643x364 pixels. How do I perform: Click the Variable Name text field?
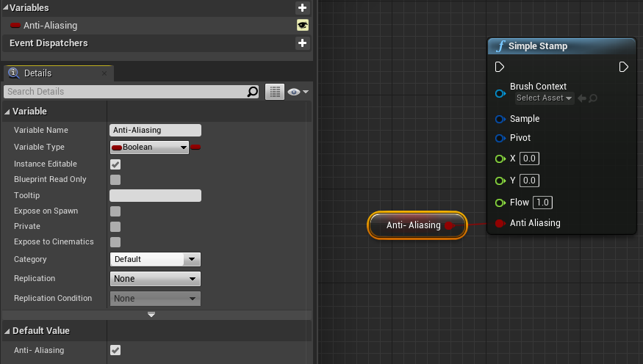tap(155, 130)
